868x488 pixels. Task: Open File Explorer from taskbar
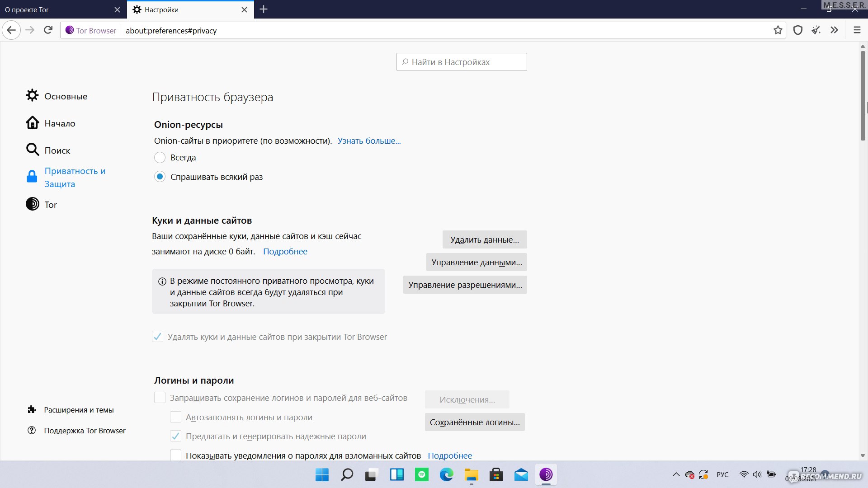pos(472,474)
